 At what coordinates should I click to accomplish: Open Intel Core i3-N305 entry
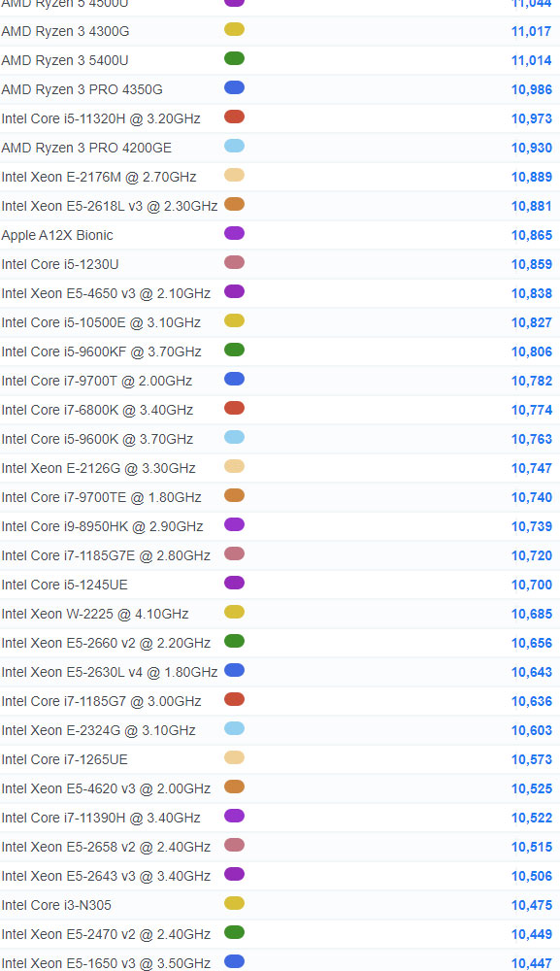tap(56, 905)
